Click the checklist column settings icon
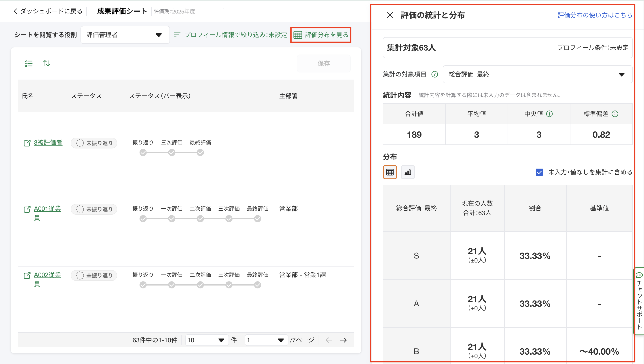This screenshot has height=364, width=644. (x=28, y=63)
